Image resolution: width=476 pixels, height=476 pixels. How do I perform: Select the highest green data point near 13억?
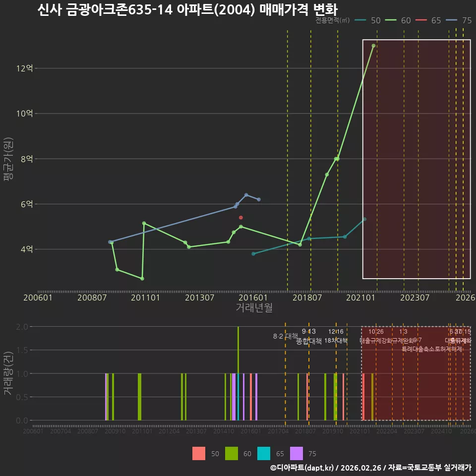pos(373,46)
